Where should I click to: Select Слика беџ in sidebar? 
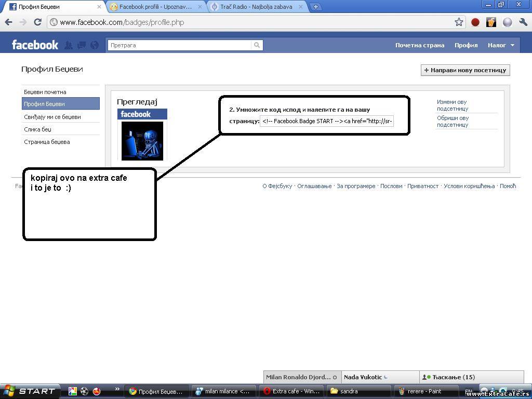[x=61, y=129]
